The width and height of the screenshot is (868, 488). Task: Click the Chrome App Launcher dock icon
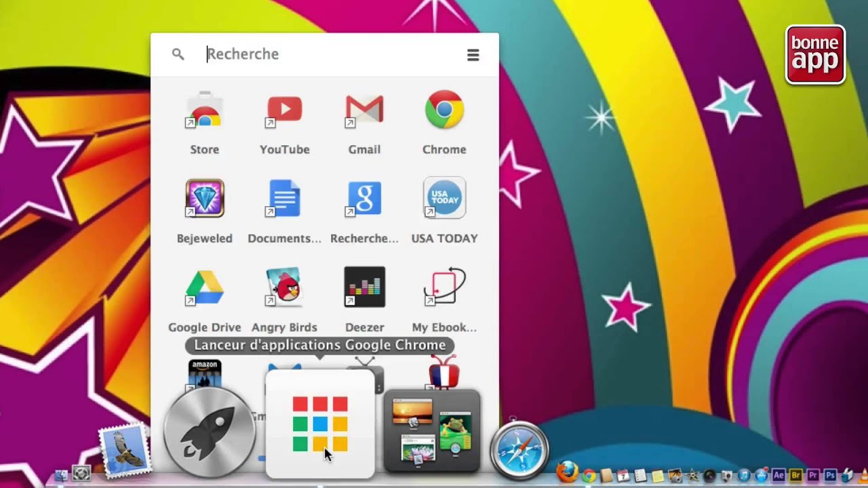point(320,424)
